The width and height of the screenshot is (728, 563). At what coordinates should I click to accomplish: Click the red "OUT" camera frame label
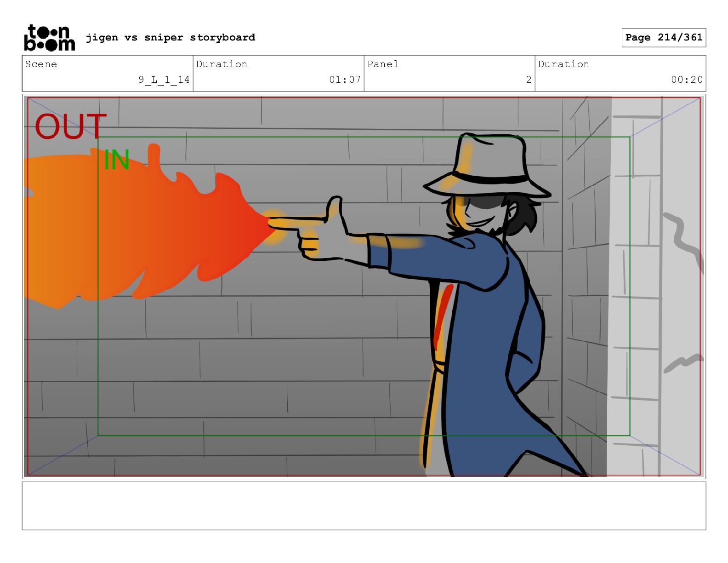click(70, 126)
